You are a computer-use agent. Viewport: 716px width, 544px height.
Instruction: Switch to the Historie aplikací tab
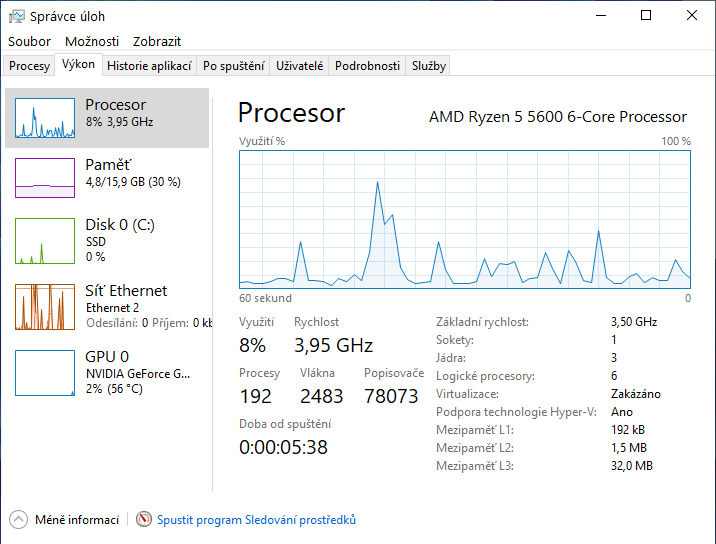tap(149, 66)
